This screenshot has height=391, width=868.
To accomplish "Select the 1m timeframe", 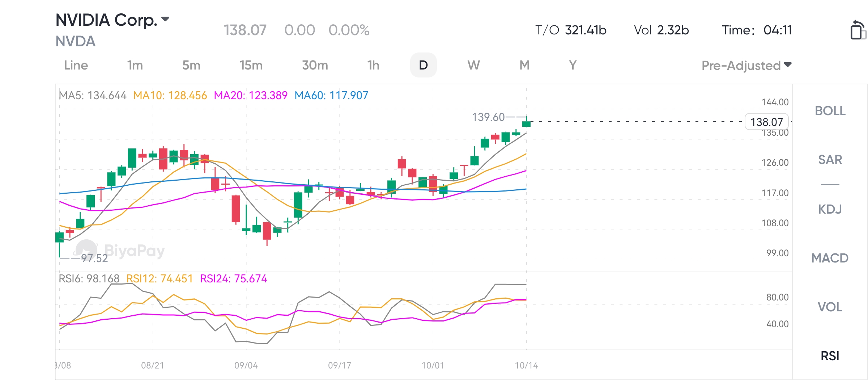I will click(135, 65).
